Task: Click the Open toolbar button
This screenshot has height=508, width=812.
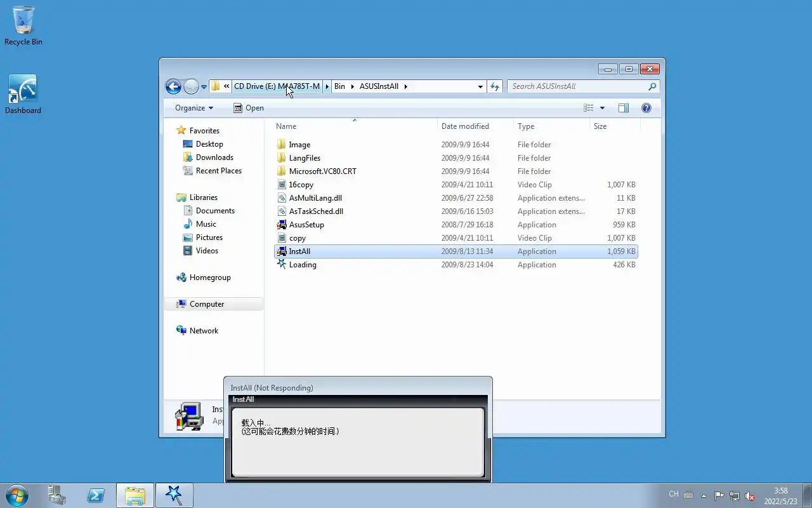Action: click(249, 108)
